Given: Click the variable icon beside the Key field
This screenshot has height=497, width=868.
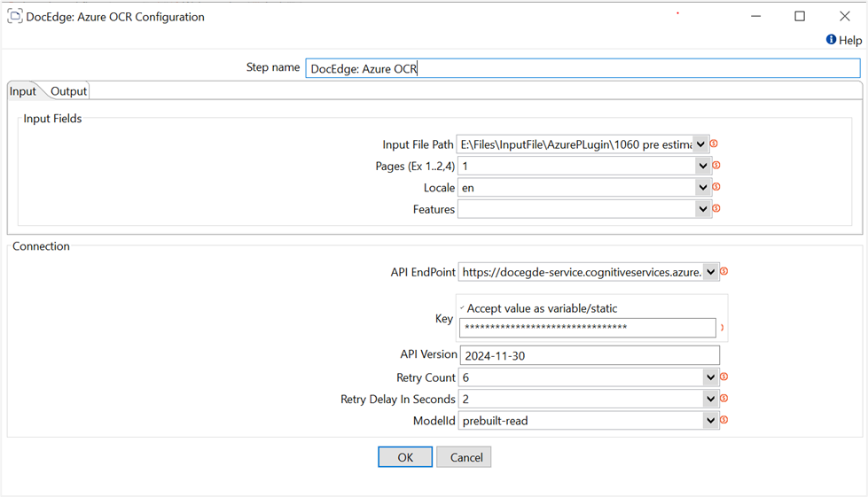Looking at the screenshot, I should pyautogui.click(x=722, y=328).
